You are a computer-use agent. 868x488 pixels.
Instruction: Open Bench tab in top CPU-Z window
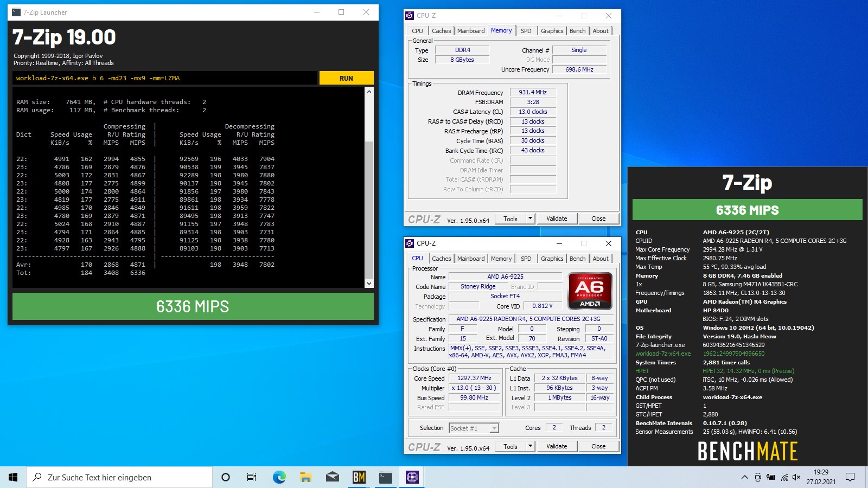click(577, 31)
